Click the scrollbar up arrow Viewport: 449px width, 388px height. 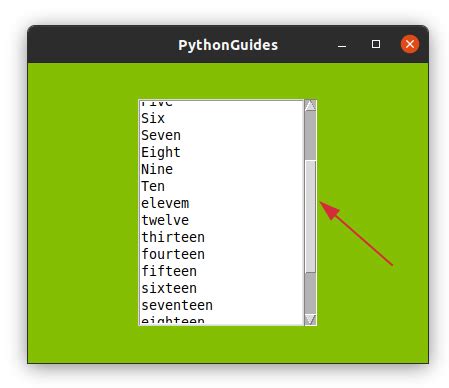point(310,106)
